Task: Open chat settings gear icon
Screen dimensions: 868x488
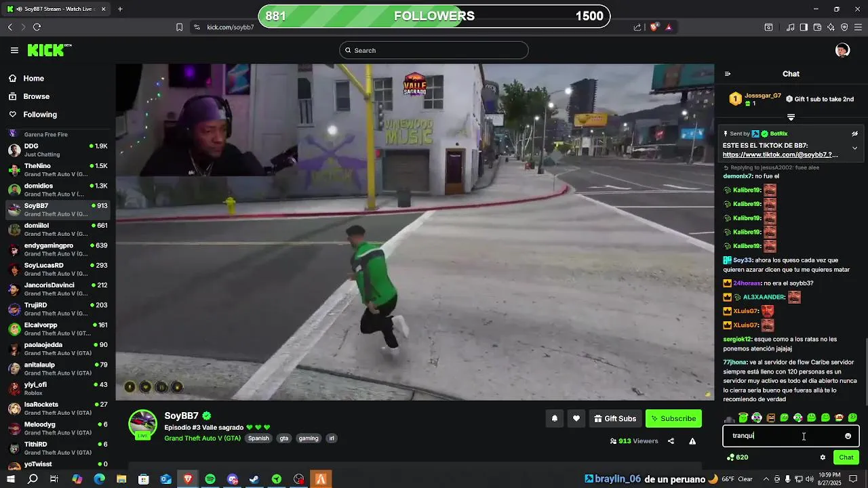Action: tap(823, 457)
